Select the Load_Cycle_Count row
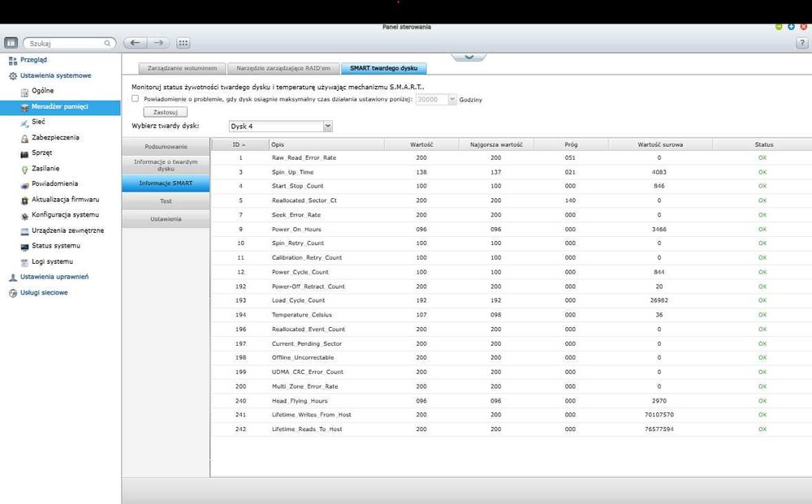Image resolution: width=812 pixels, height=504 pixels. click(x=512, y=300)
